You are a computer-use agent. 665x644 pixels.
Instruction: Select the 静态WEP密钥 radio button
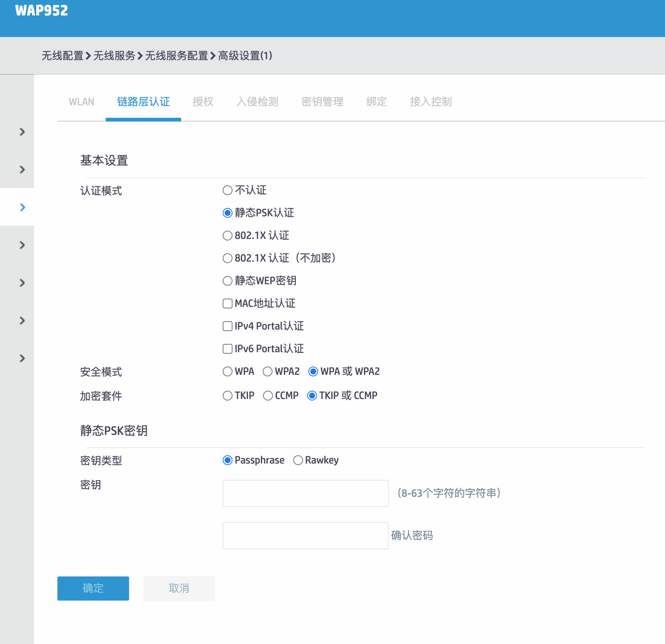click(x=228, y=281)
